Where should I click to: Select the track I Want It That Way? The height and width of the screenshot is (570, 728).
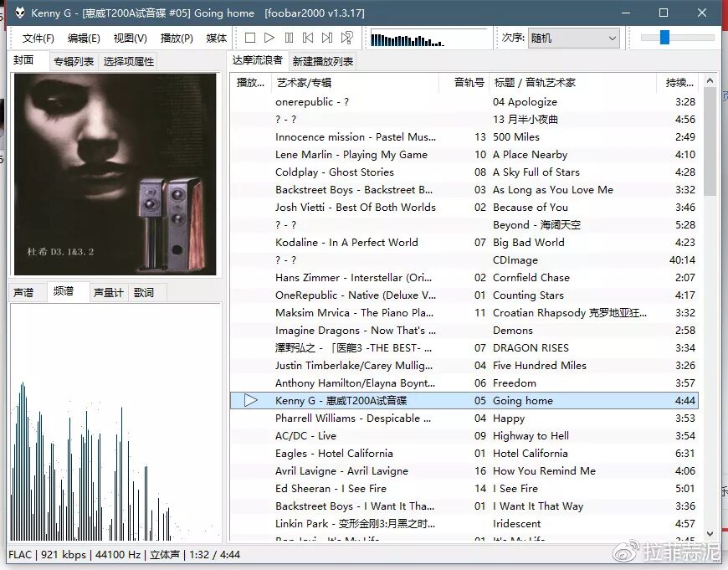click(x=464, y=506)
